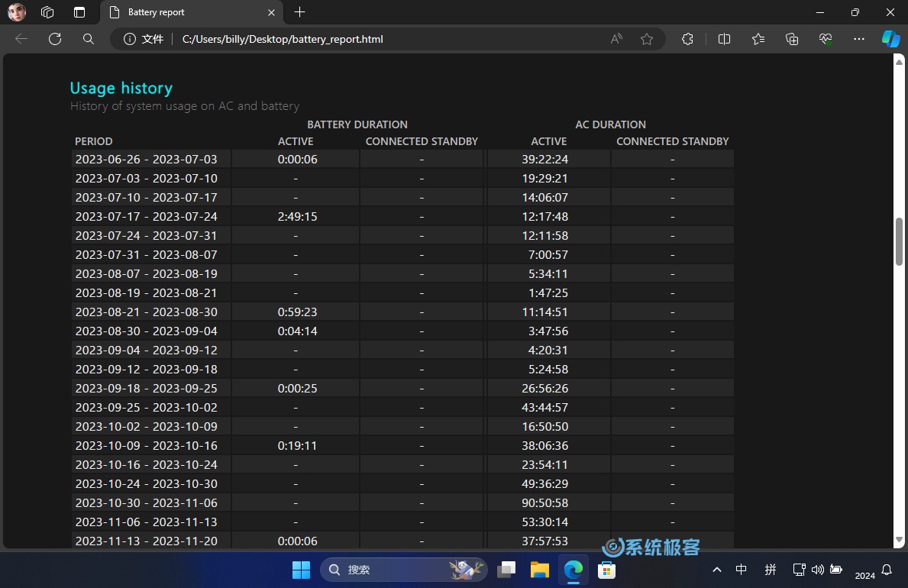Open the Favorites list icon
The height and width of the screenshot is (588, 908).
(x=758, y=39)
